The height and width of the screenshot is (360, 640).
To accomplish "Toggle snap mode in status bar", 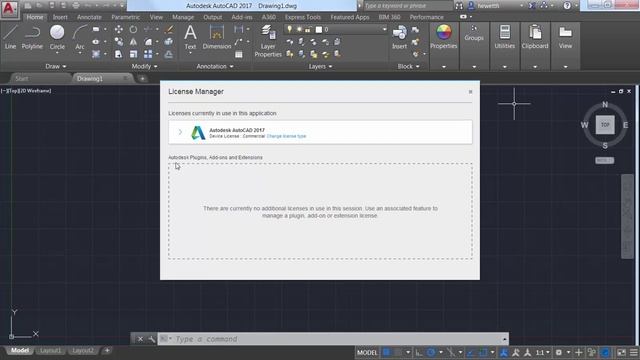I will pos(398,352).
